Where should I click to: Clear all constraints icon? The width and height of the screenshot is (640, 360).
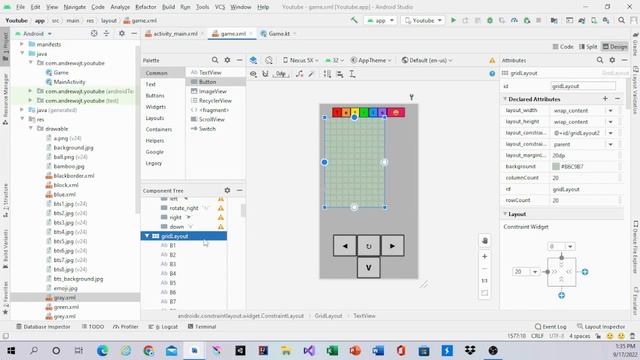[300, 74]
